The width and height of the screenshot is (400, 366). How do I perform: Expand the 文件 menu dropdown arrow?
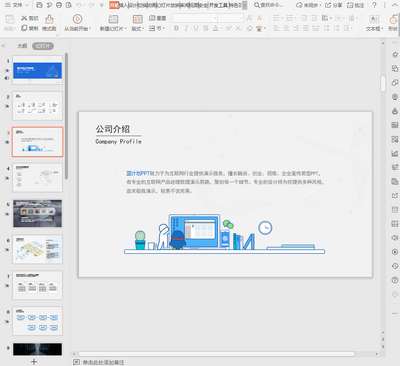(x=27, y=5)
